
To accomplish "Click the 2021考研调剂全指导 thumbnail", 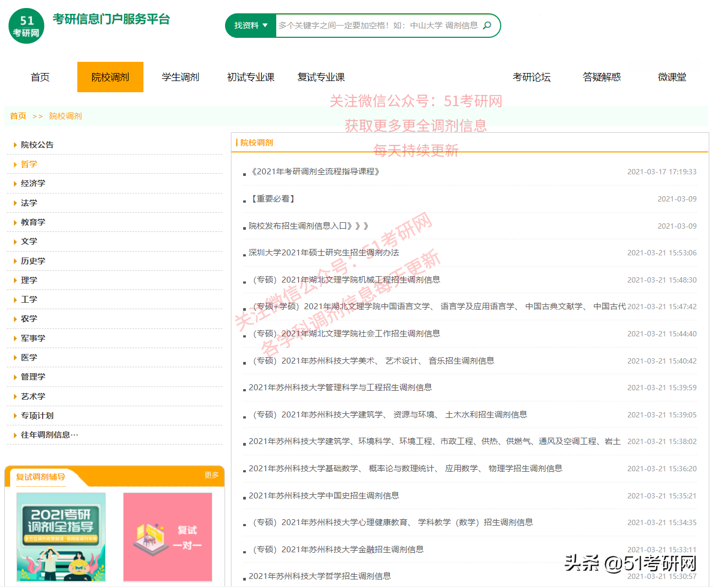I will point(60,537).
